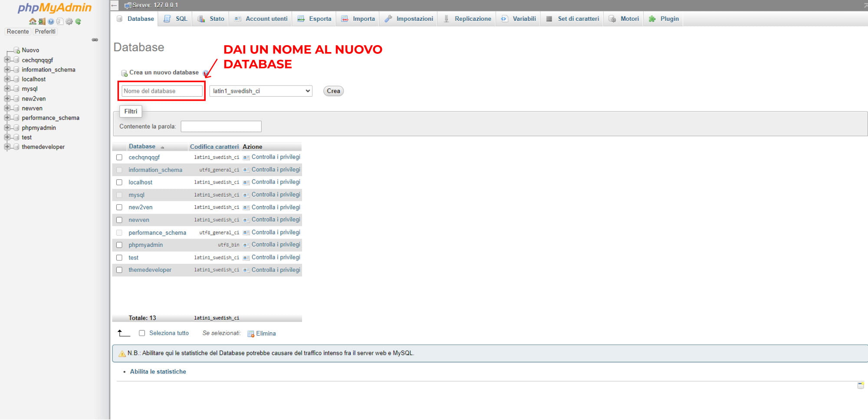This screenshot has width=868, height=420.
Task: Click the note icon at bottom right
Action: click(860, 385)
